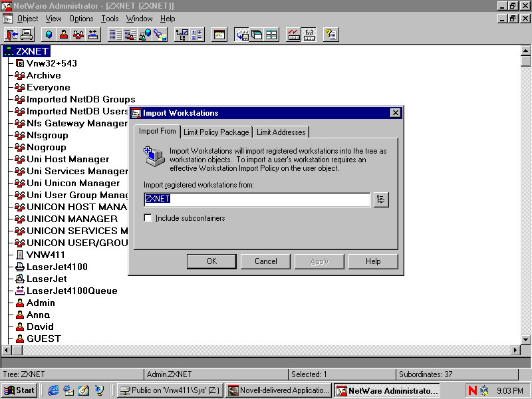
Task: Click the horizontal scrollbar right arrow
Action: click(x=515, y=350)
